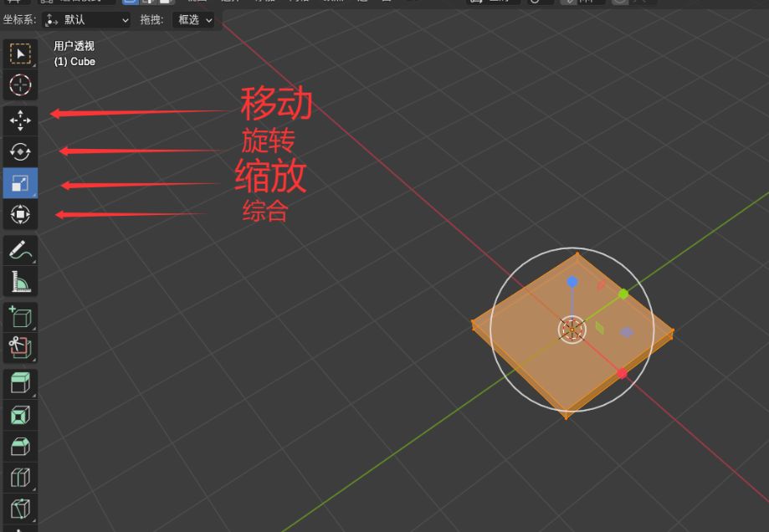Image resolution: width=769 pixels, height=532 pixels.
Task: Activate the 3D Cursor tool
Action: (x=20, y=84)
